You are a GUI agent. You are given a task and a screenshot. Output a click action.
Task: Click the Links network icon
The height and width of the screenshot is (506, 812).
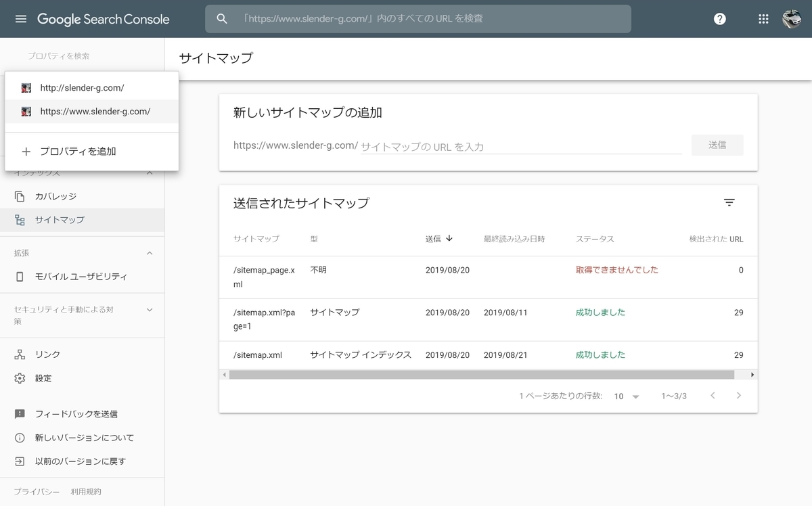(x=20, y=354)
